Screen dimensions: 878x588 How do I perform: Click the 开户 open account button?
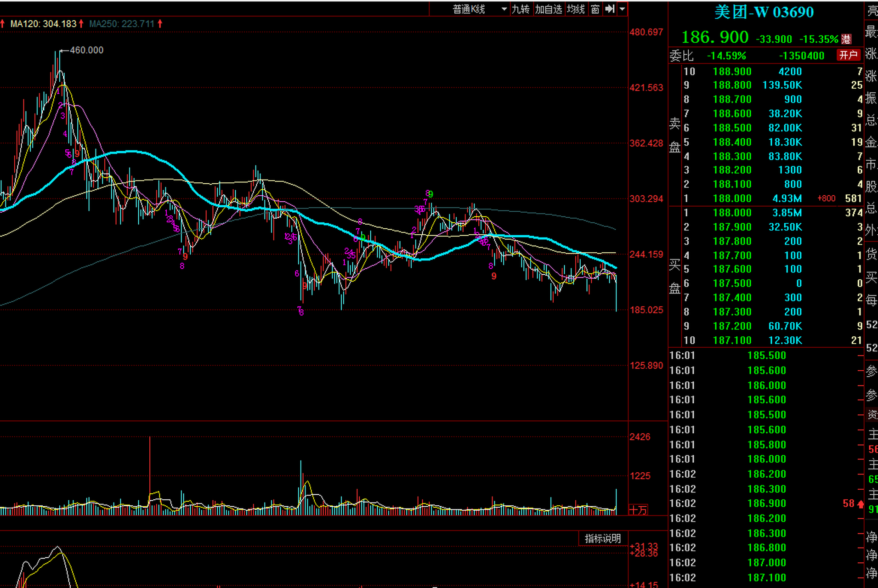click(848, 56)
